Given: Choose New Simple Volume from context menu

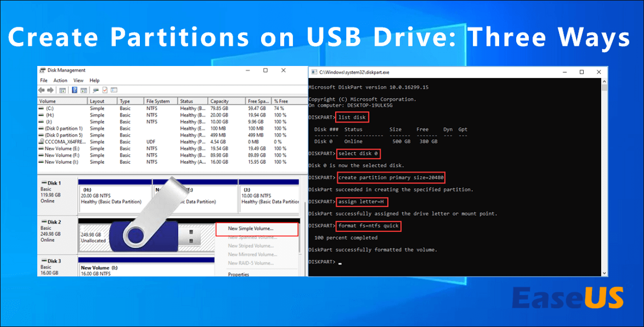Looking at the screenshot, I should (257, 229).
